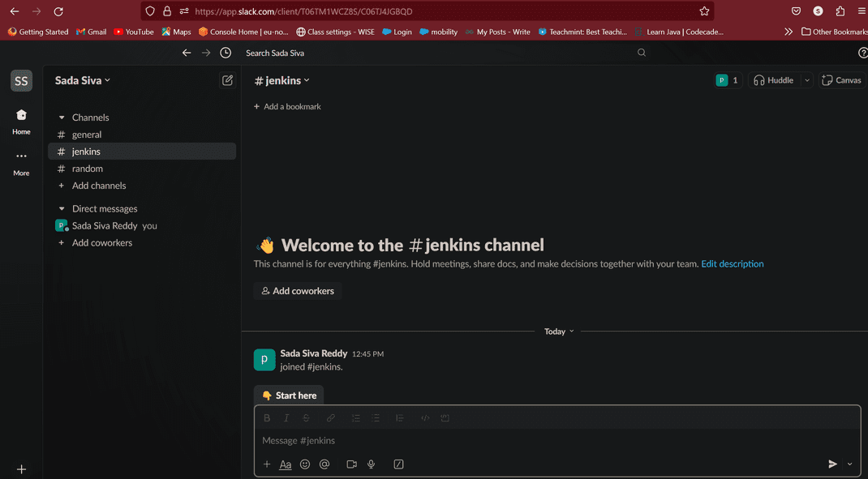Open the Gmail bookmark

click(x=92, y=32)
